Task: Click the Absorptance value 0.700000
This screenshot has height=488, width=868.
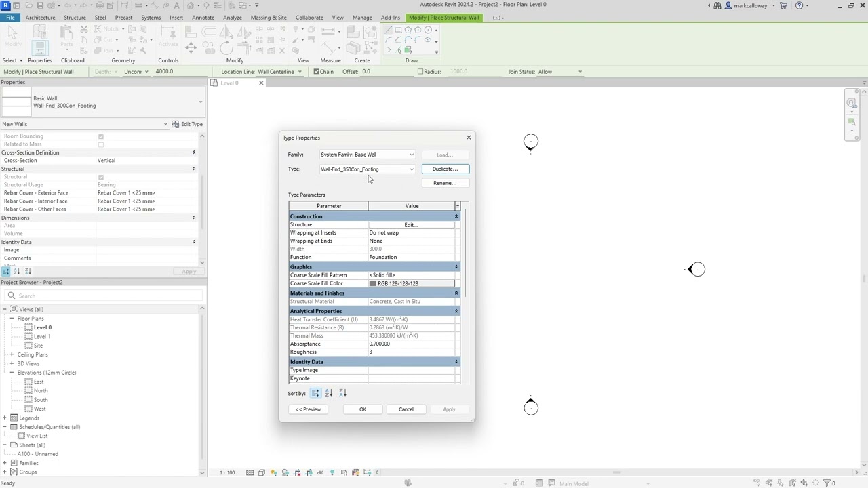Action: pyautogui.click(x=411, y=344)
